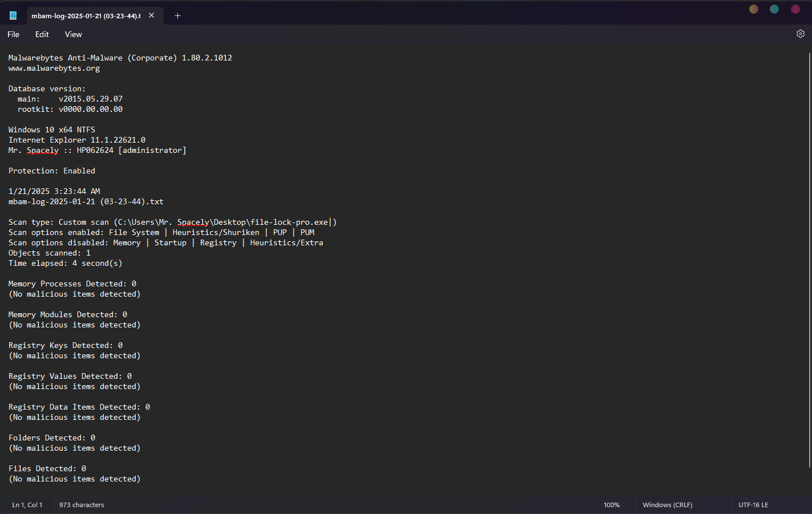Click the Files Detected: 0 line
The image size is (812, 514).
pyautogui.click(x=47, y=469)
